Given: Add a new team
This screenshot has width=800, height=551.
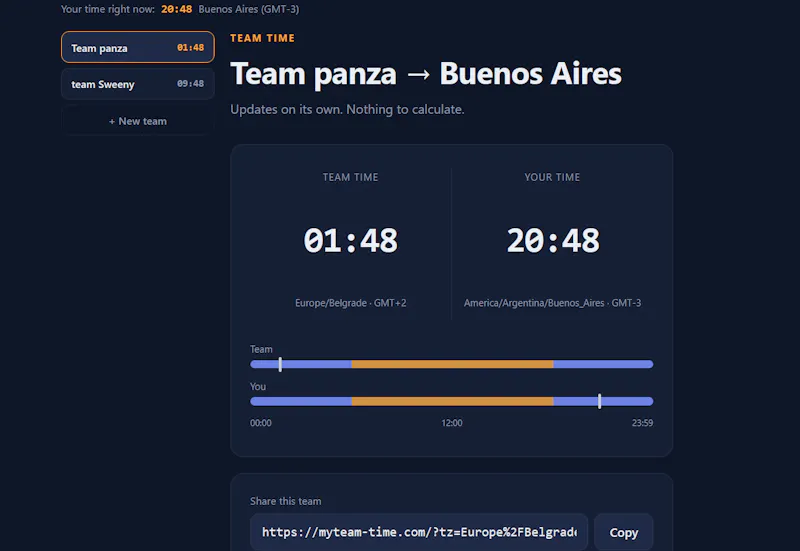Looking at the screenshot, I should pos(138,121).
